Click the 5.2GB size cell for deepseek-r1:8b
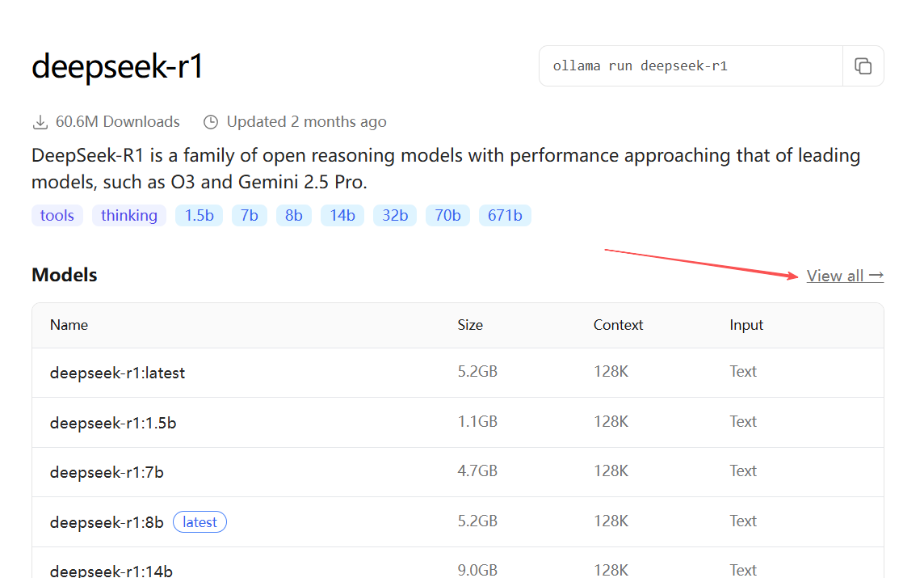This screenshot has height=578, width=924. tap(477, 521)
